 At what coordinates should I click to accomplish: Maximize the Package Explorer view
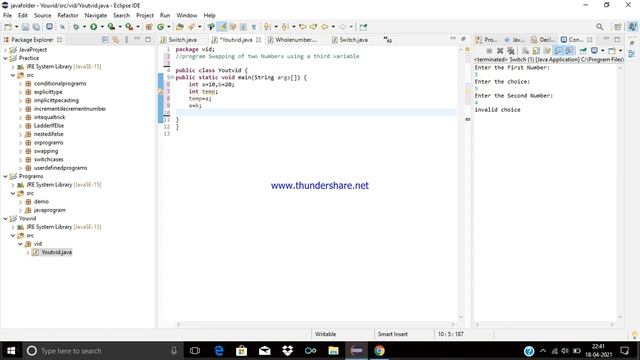pyautogui.click(x=148, y=40)
